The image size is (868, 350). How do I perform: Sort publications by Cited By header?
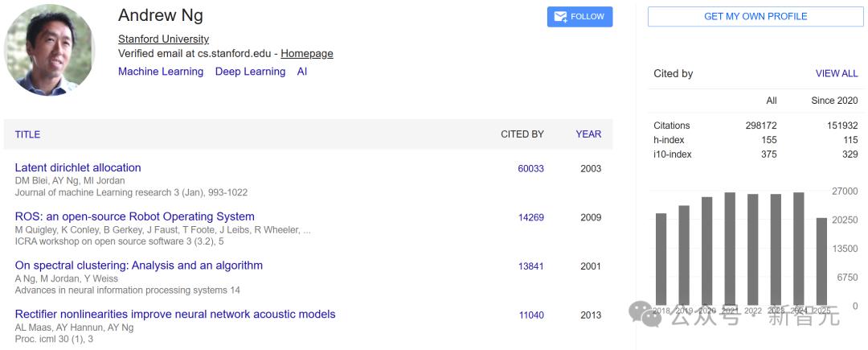[x=522, y=134]
